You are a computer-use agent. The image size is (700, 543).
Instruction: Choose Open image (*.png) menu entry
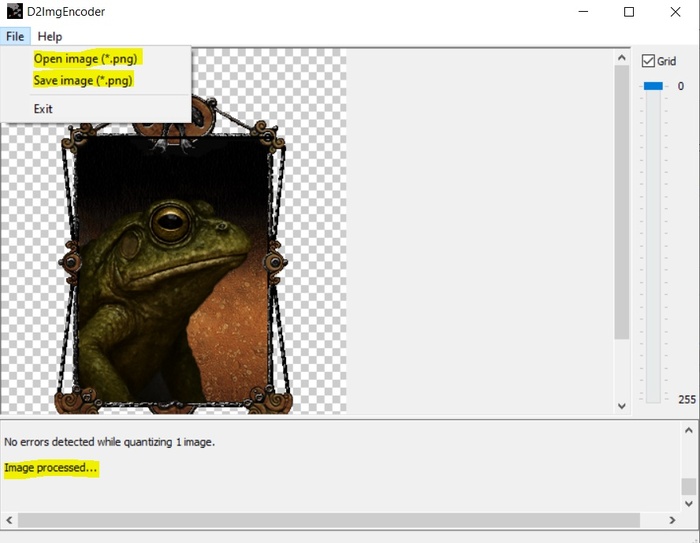click(x=85, y=59)
